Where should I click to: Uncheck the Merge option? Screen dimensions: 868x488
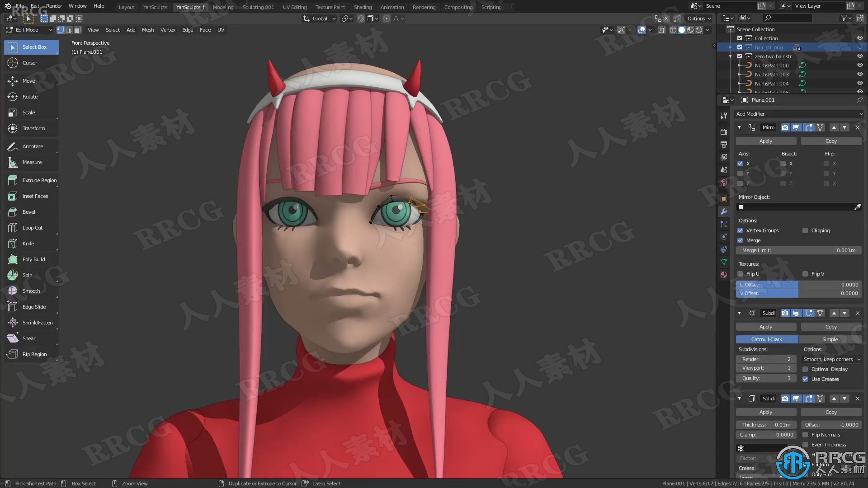740,240
